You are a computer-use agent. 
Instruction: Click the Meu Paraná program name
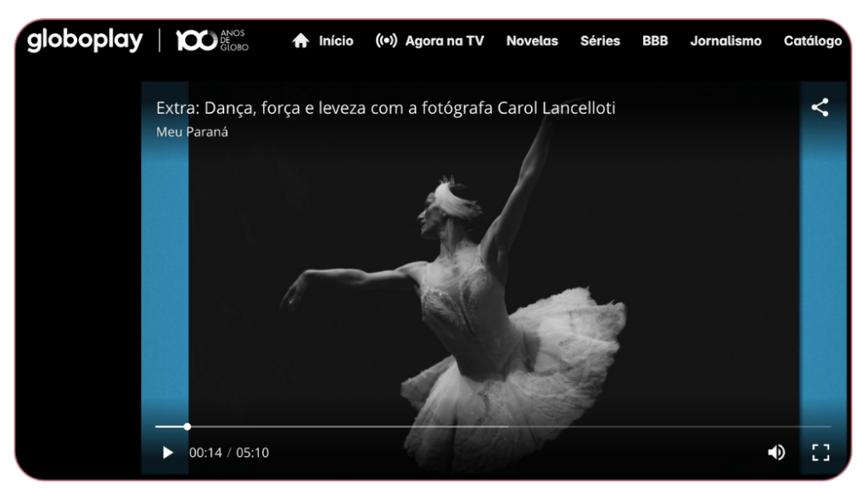[x=192, y=132]
